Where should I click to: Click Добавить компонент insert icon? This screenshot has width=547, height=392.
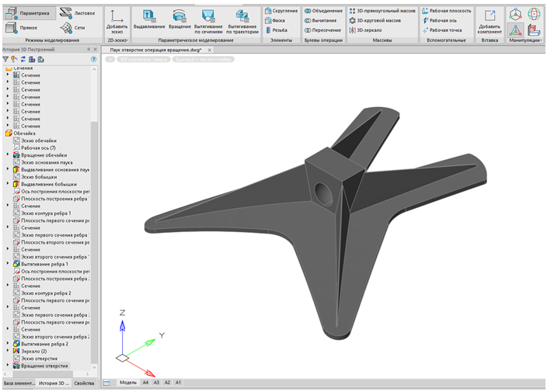pyautogui.click(x=490, y=20)
